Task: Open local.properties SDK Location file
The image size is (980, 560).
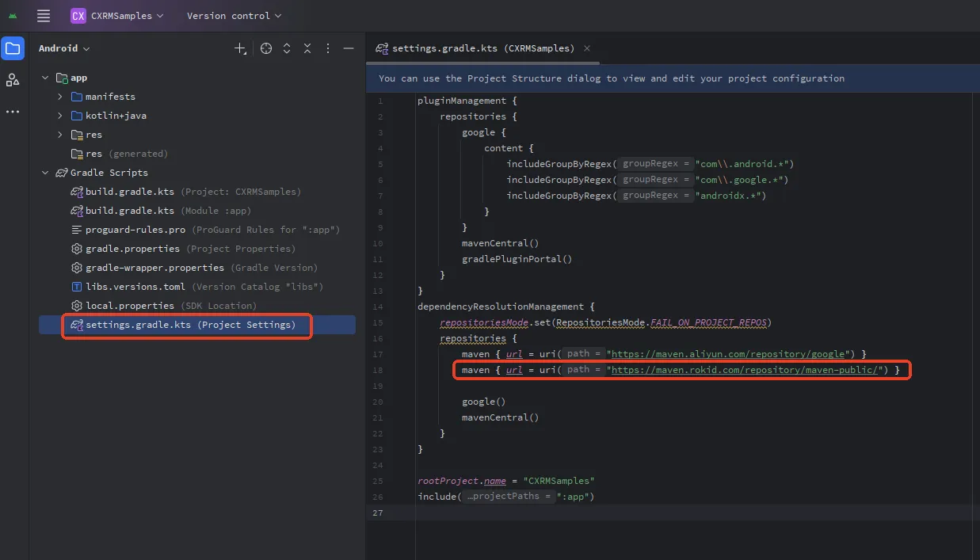Action: tap(164, 306)
